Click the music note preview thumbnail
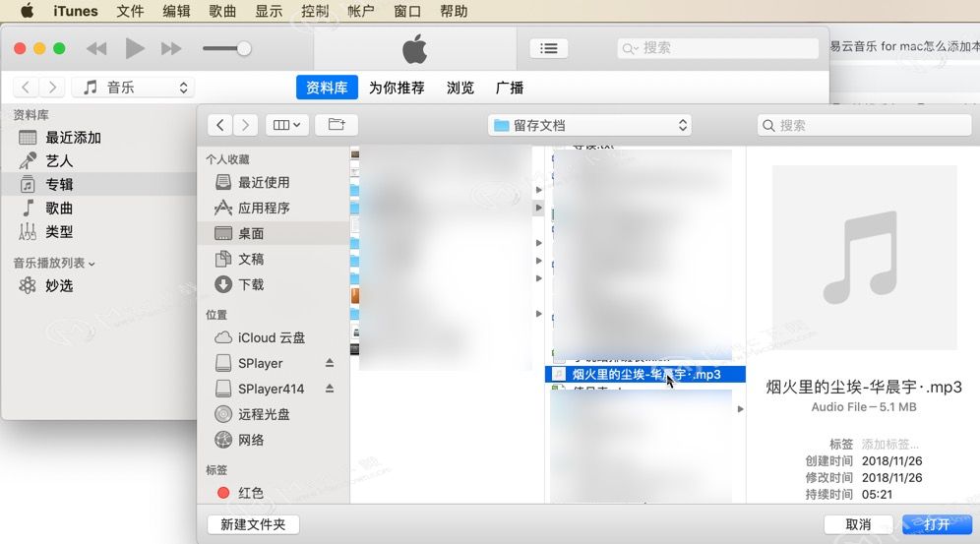Viewport: 980px width, 544px height. [864, 258]
